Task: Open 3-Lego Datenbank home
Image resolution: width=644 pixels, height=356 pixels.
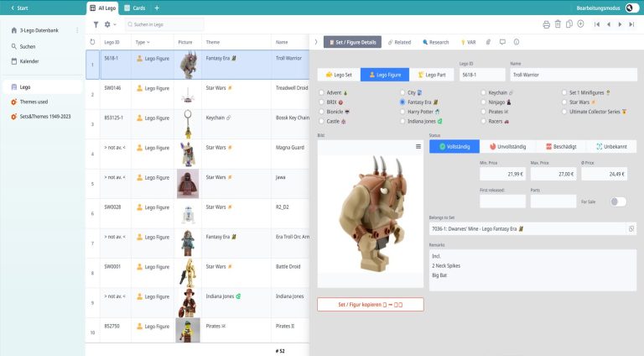Action: 35,30
